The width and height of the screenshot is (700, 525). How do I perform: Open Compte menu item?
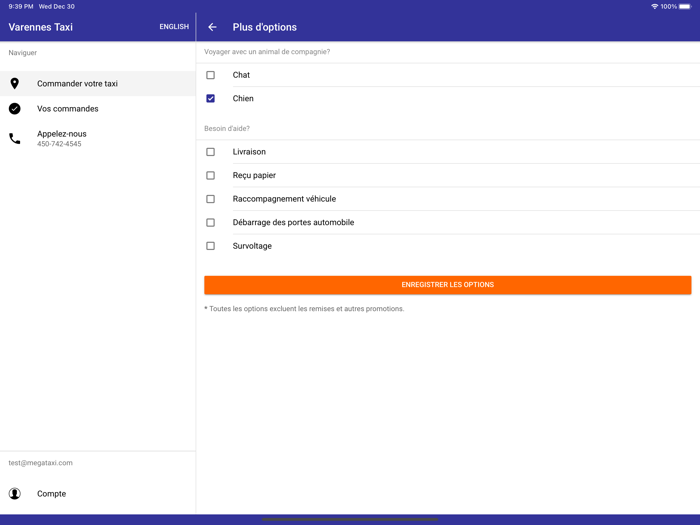click(x=98, y=493)
